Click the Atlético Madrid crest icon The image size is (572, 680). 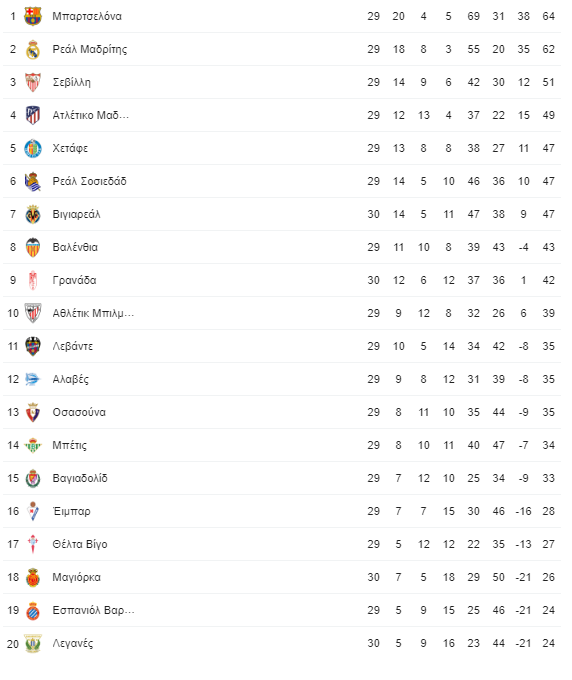point(33,115)
